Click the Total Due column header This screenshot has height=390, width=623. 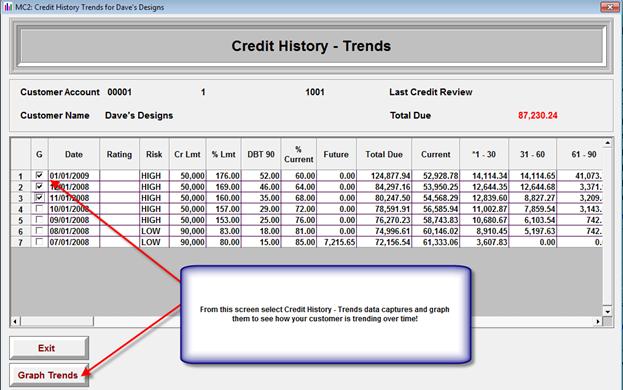pos(384,154)
